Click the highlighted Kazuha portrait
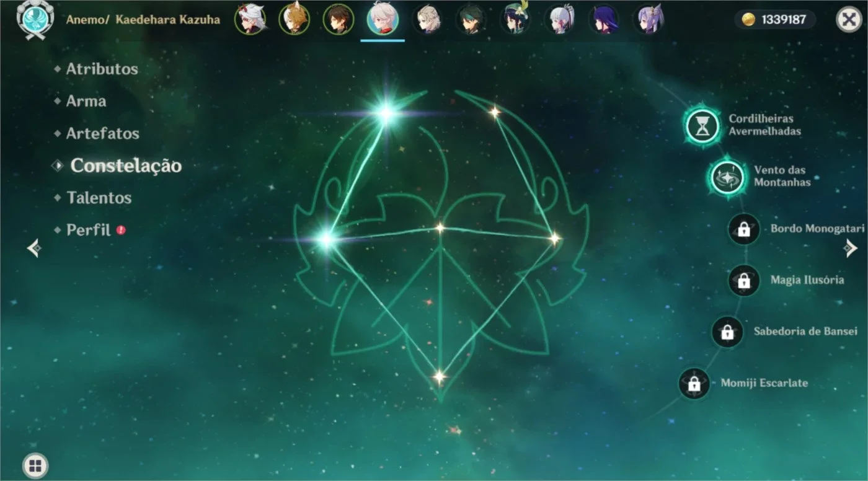Viewport: 868px width, 481px height. pyautogui.click(x=383, y=19)
